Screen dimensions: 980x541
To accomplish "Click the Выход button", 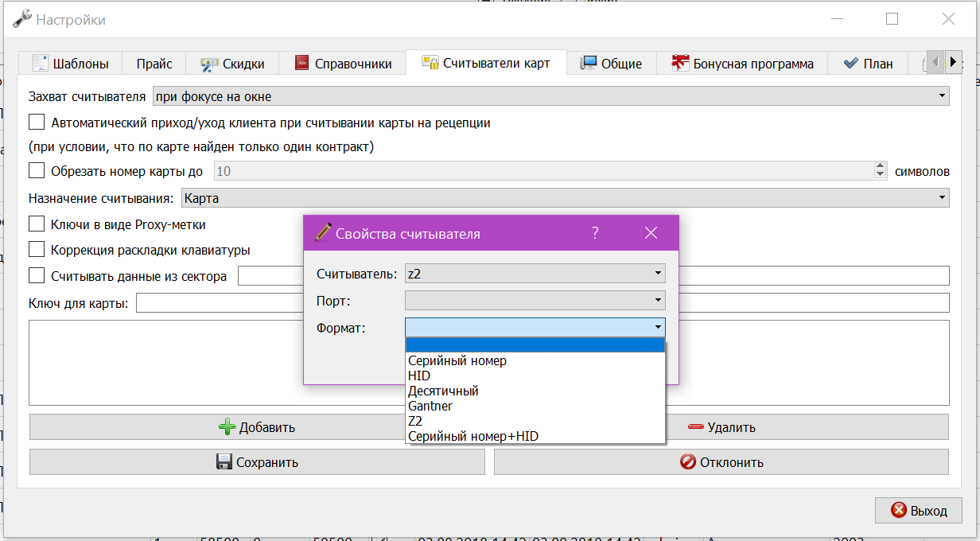I will pos(919,511).
